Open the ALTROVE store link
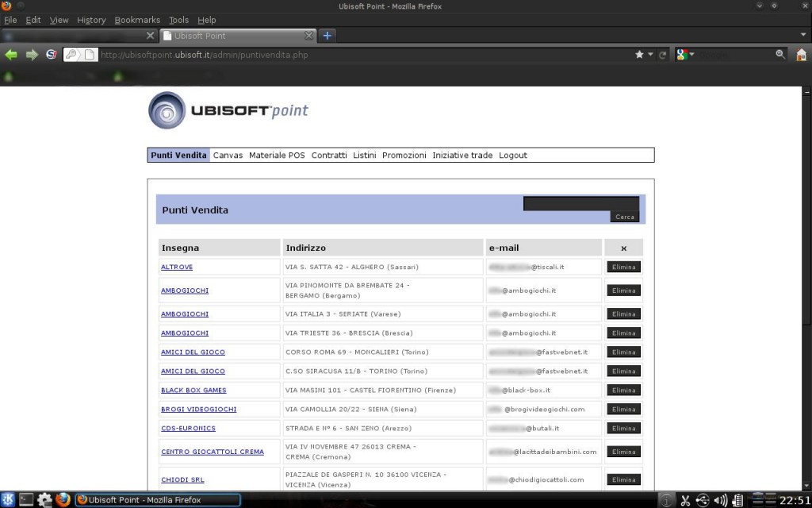The image size is (812, 508). tap(177, 267)
